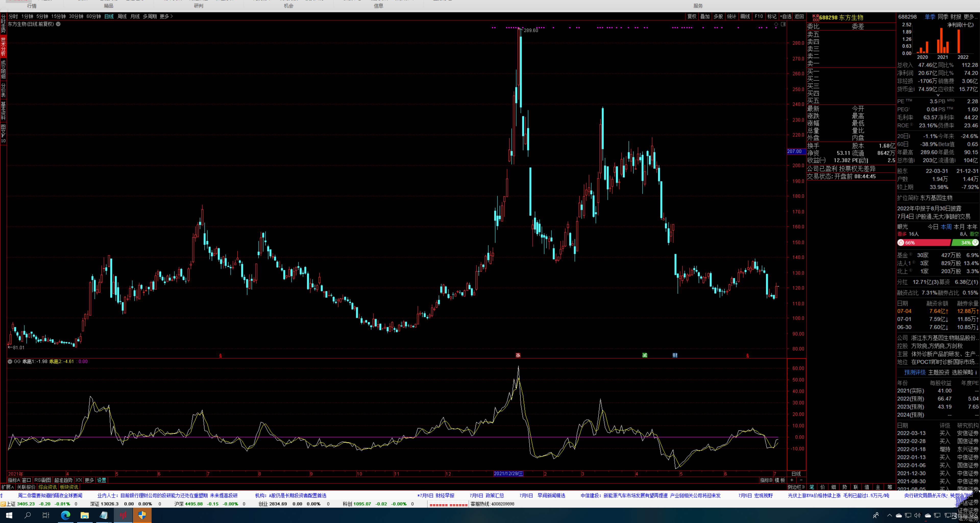
Task: Open the 基本资料 sidebar tab
Action: [3, 110]
